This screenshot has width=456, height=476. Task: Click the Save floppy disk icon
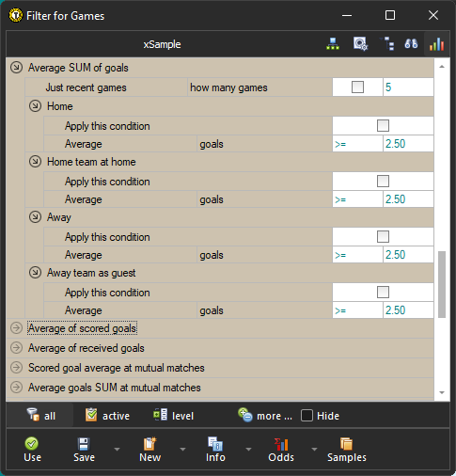[x=84, y=444]
